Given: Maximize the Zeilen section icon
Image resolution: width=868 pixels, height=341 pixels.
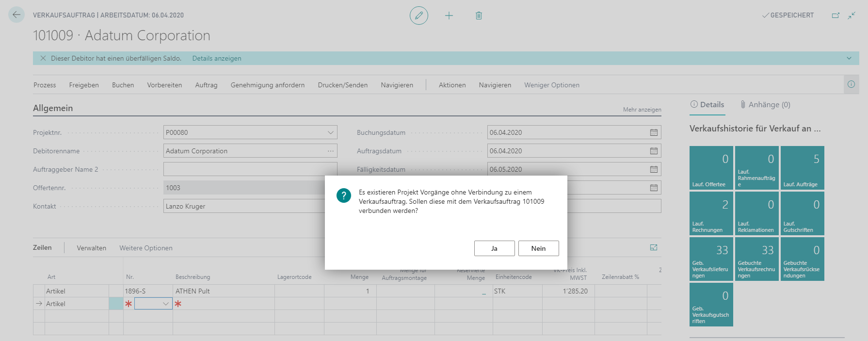Looking at the screenshot, I should tap(654, 247).
